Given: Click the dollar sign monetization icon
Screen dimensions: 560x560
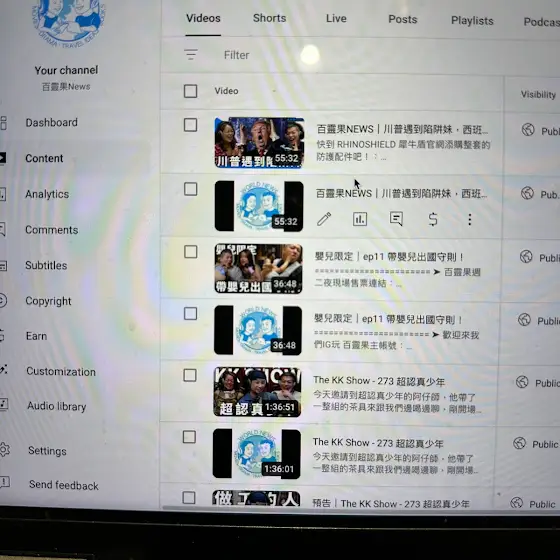Looking at the screenshot, I should tap(433, 219).
